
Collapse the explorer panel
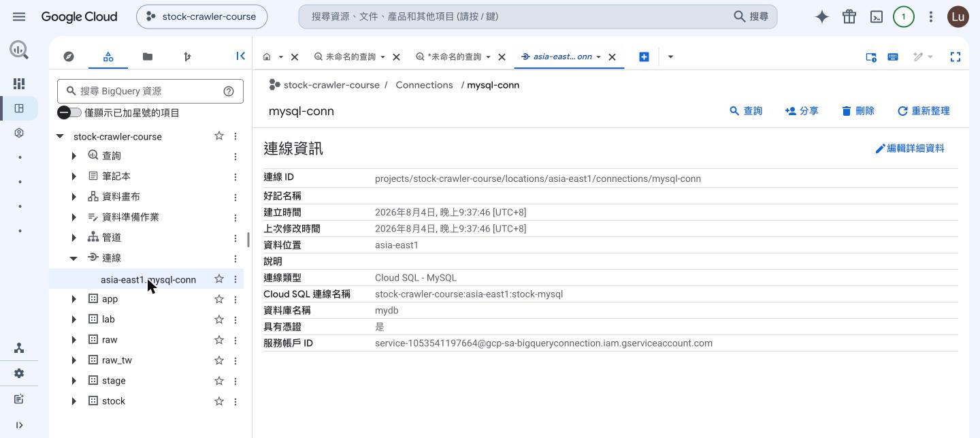pos(240,56)
